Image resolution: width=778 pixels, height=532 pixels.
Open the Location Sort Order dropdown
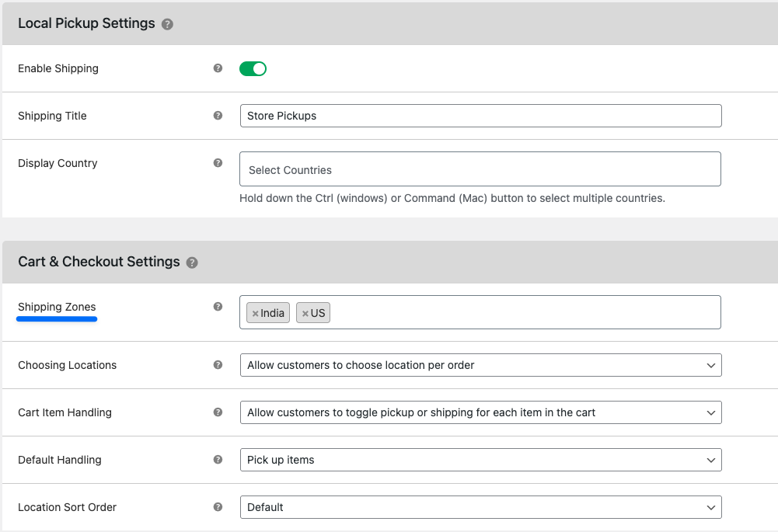480,507
